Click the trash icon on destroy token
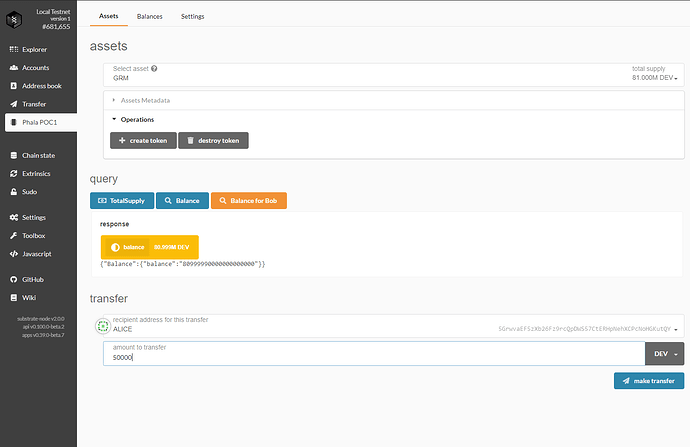This screenshot has height=447, width=690. pyautogui.click(x=191, y=140)
